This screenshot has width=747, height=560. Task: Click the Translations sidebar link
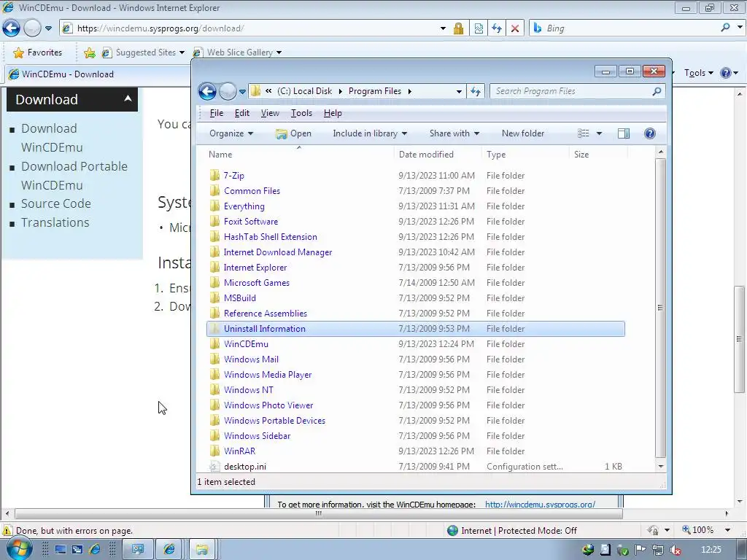pos(55,222)
